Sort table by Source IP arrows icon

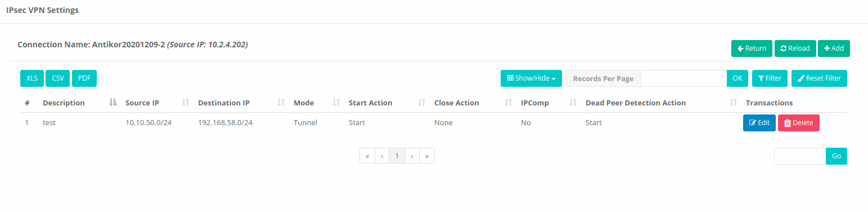[x=186, y=103]
